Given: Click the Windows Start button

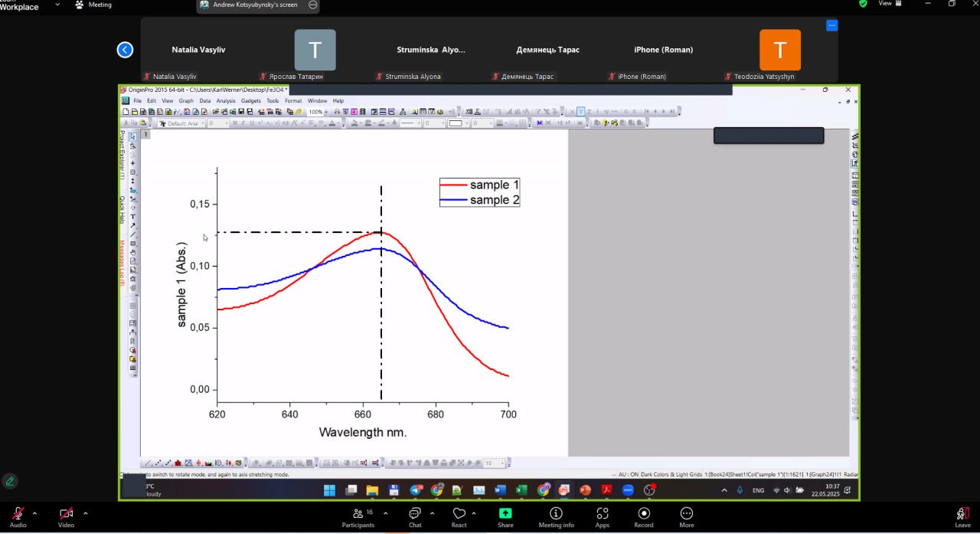Looking at the screenshot, I should tap(330, 490).
